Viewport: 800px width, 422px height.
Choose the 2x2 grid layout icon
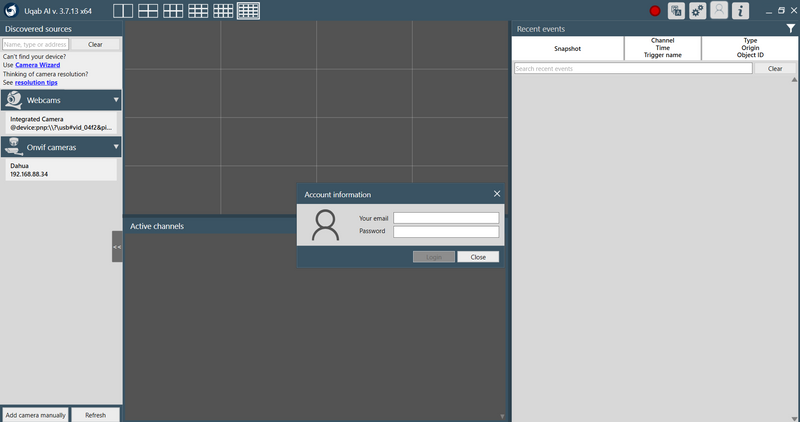(x=148, y=11)
